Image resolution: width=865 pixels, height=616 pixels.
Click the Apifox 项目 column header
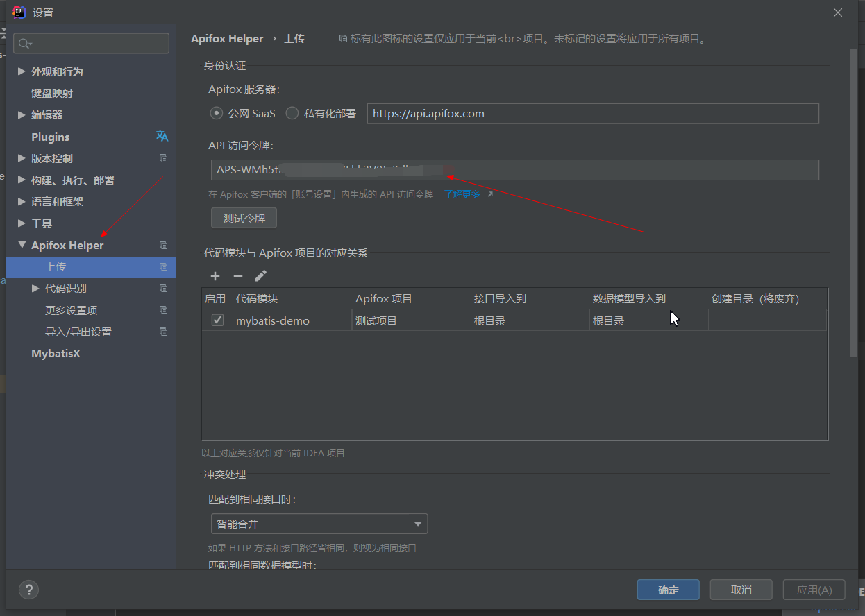tap(412, 299)
